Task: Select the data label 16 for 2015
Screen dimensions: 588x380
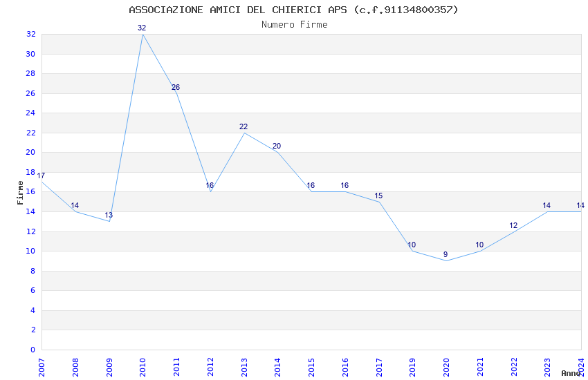Action: click(311, 185)
